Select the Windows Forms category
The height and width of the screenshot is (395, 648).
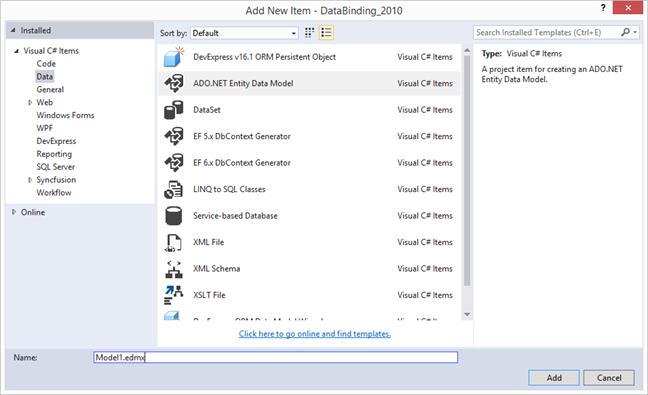(x=65, y=115)
